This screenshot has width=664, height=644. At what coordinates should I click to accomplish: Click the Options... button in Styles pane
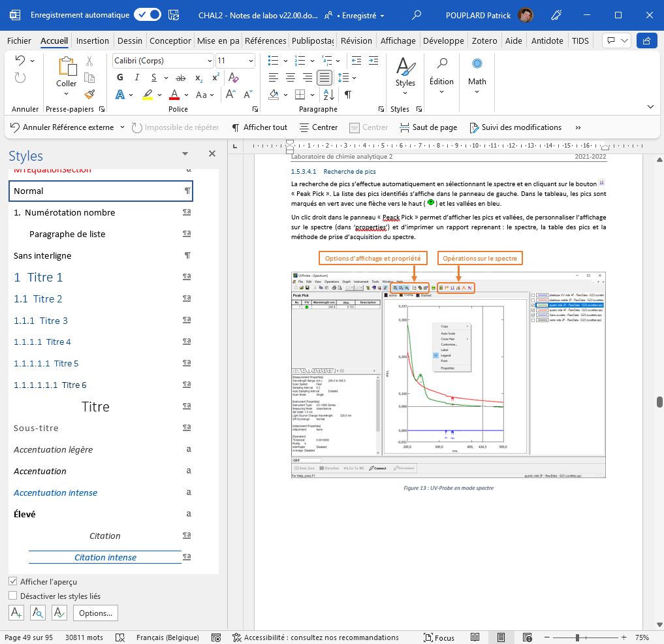(95, 613)
